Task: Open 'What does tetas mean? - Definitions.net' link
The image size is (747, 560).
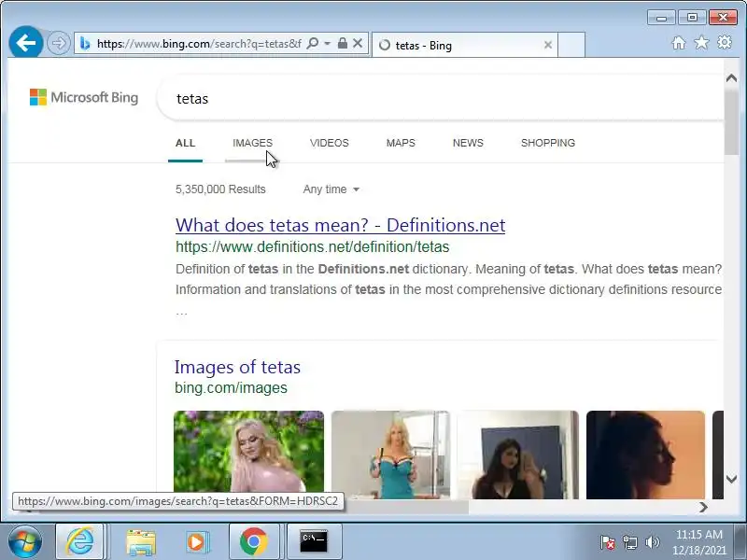Action: click(x=340, y=225)
